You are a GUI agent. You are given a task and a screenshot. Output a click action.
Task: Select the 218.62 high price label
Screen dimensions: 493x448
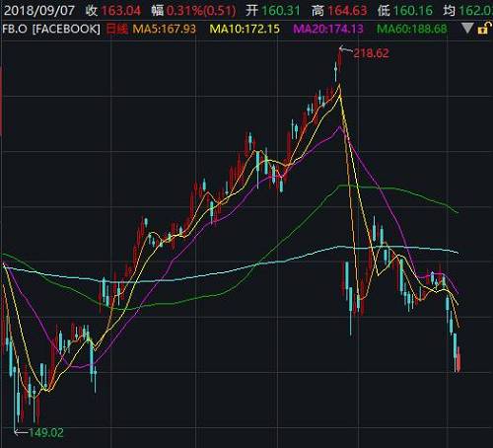pyautogui.click(x=371, y=53)
